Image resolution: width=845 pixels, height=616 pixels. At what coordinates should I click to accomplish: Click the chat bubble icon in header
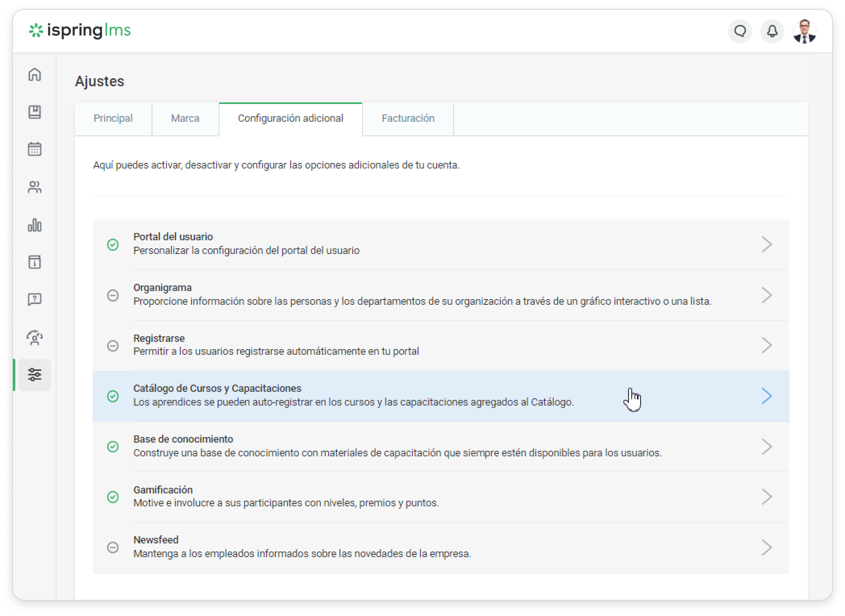[x=740, y=31]
